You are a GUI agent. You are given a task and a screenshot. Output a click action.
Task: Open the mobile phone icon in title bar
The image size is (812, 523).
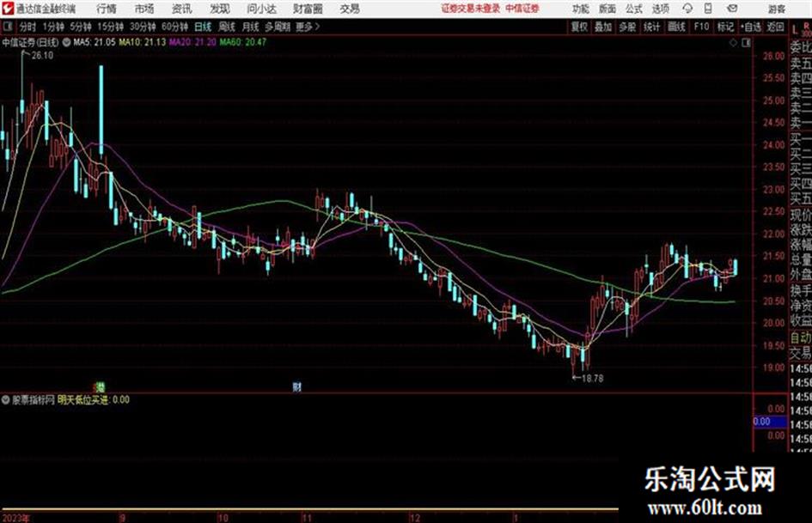[708, 9]
